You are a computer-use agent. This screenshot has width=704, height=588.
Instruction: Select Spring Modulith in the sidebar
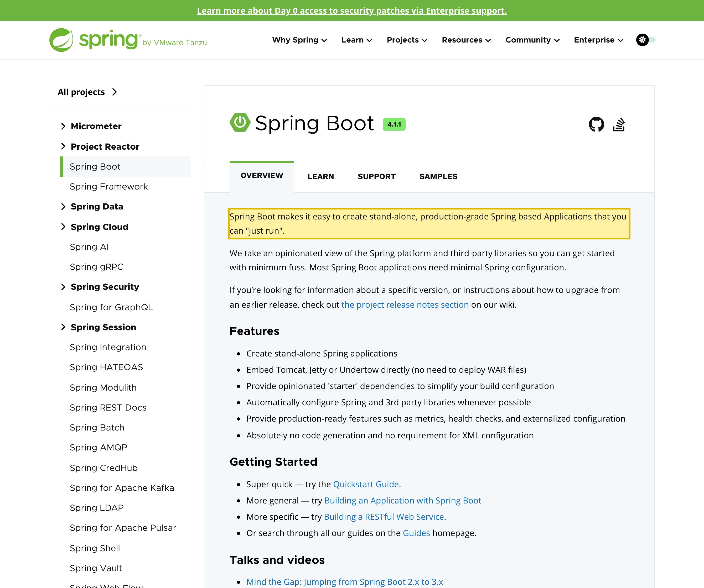click(x=103, y=388)
